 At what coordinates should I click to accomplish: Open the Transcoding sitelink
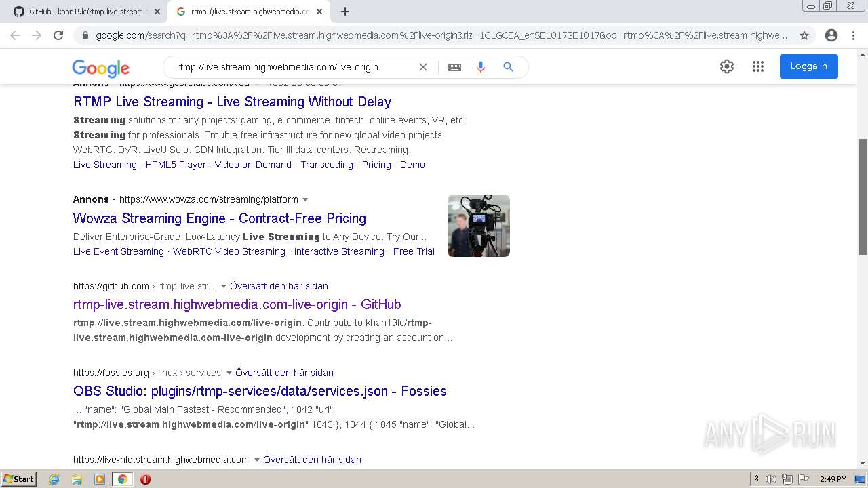point(327,165)
